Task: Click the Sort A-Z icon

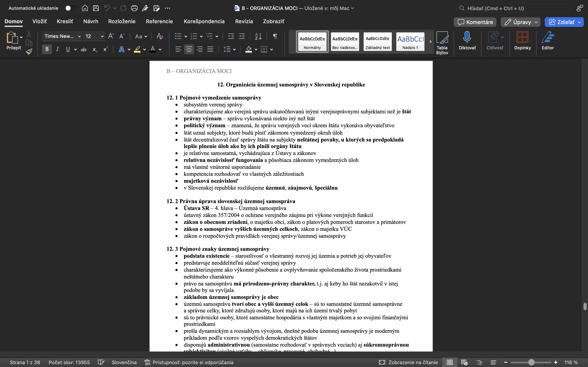Action: pyautogui.click(x=258, y=36)
